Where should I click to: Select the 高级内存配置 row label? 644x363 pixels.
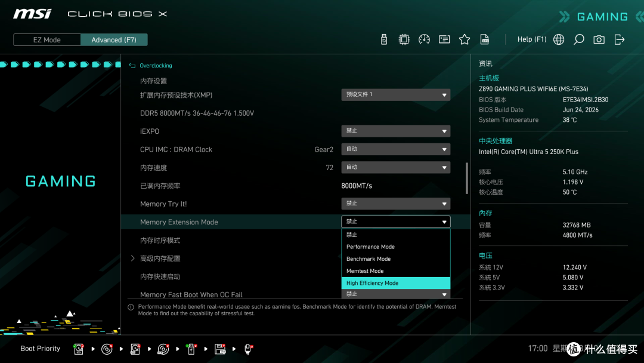click(160, 259)
